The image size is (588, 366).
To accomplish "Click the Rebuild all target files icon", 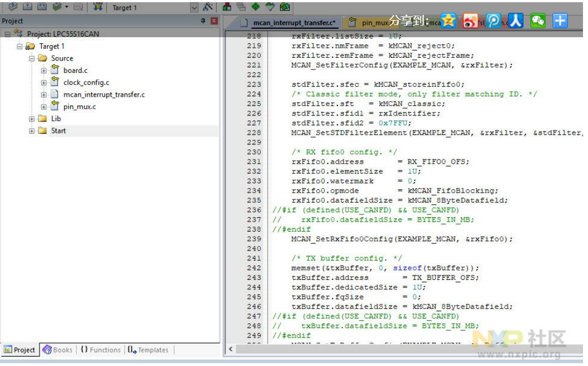I will (42, 7).
